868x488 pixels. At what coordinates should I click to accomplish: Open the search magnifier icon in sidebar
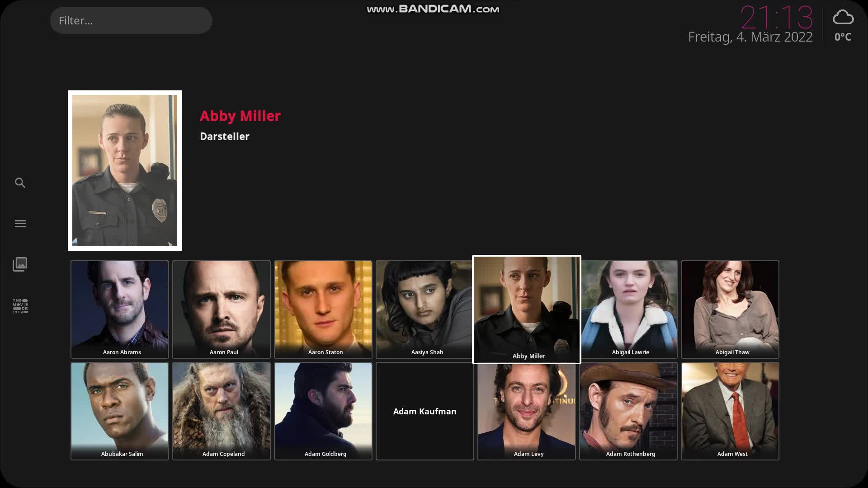point(20,183)
